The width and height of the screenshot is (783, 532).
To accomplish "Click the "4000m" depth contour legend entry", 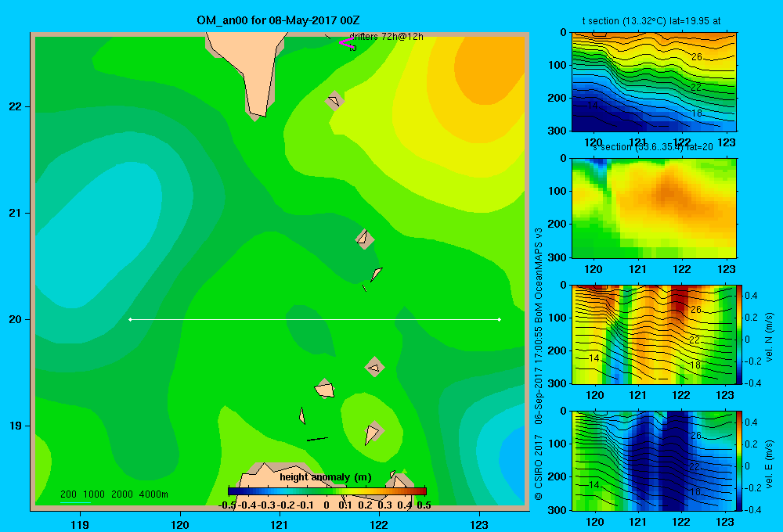I will tap(153, 494).
